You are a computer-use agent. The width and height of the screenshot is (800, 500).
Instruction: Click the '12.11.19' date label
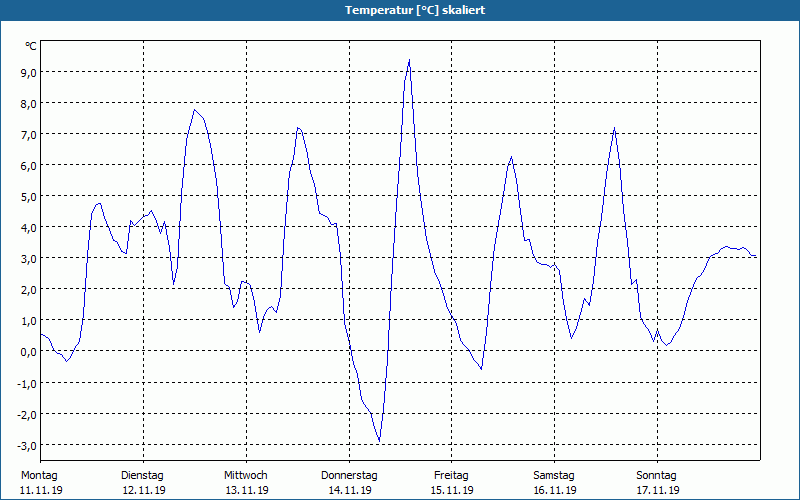144,490
